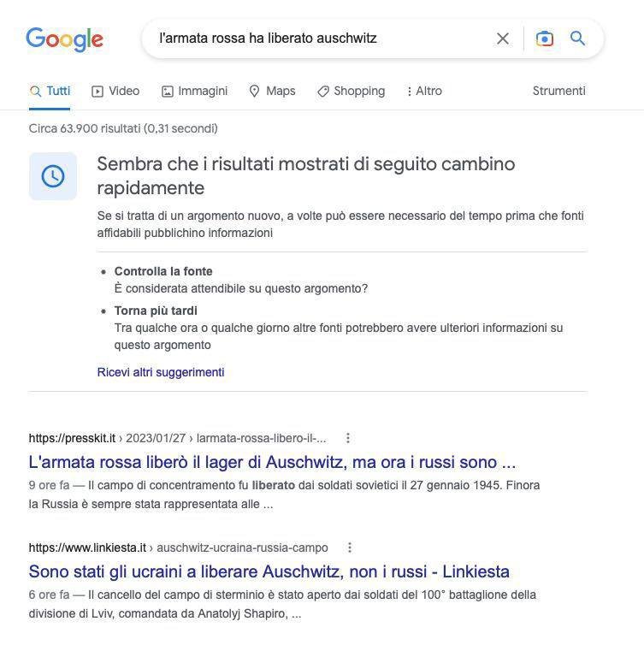Image resolution: width=644 pixels, height=645 pixels.
Task: Open the Linkiesta article about Auschwitz
Action: pyautogui.click(x=269, y=571)
